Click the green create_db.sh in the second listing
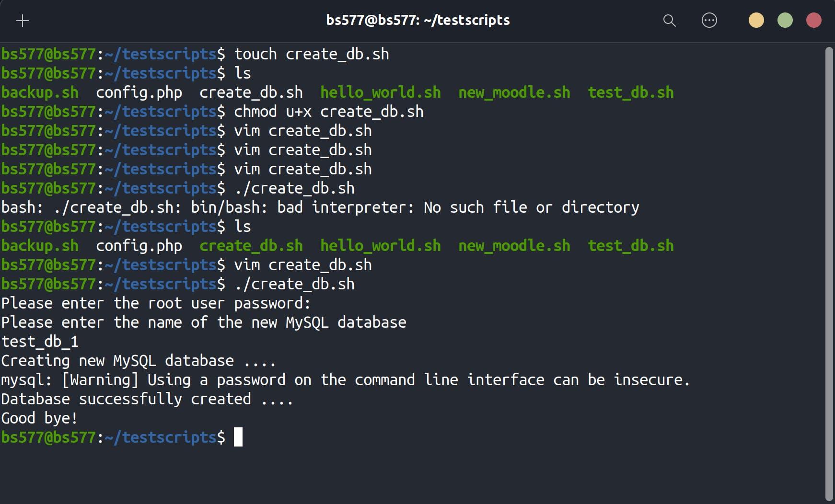The height and width of the screenshot is (504, 835). point(251,246)
